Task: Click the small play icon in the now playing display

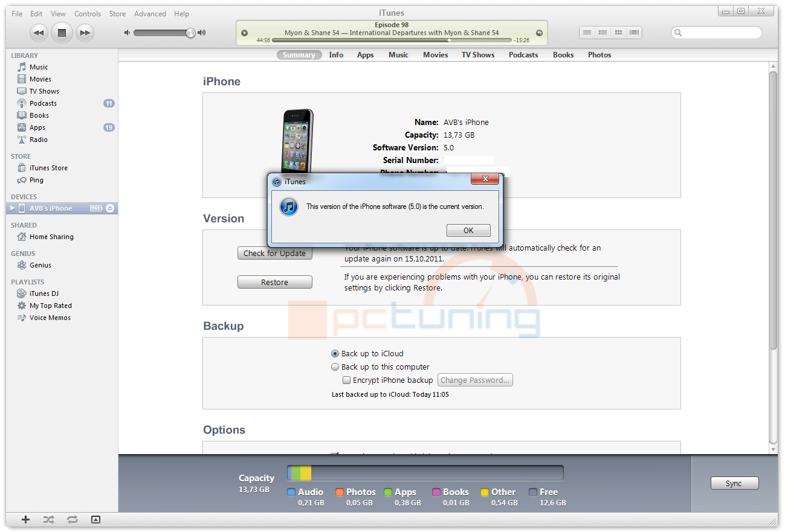Action: (244, 33)
